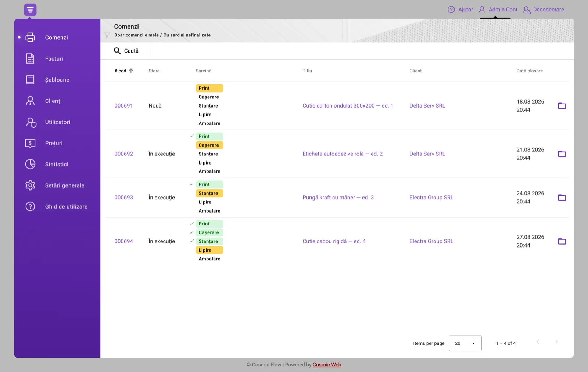Sort by the # cod column arrow
Image resolution: width=588 pixels, height=372 pixels.
(131, 71)
